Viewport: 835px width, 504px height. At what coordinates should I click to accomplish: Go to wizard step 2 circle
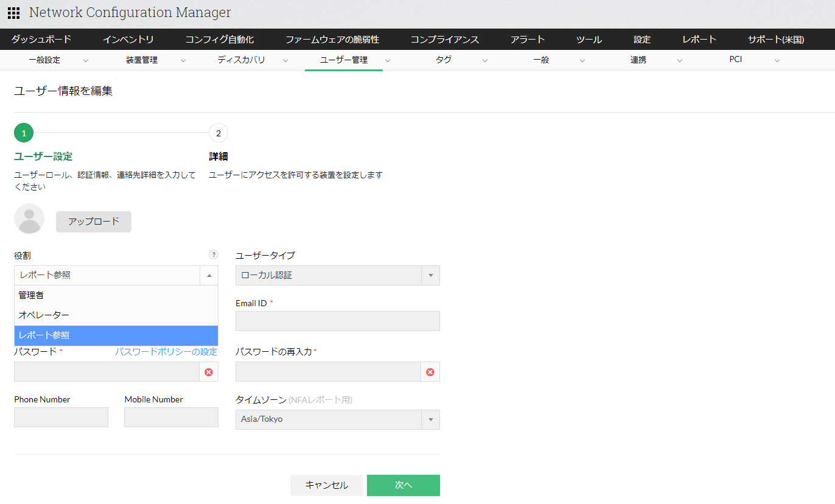point(218,133)
